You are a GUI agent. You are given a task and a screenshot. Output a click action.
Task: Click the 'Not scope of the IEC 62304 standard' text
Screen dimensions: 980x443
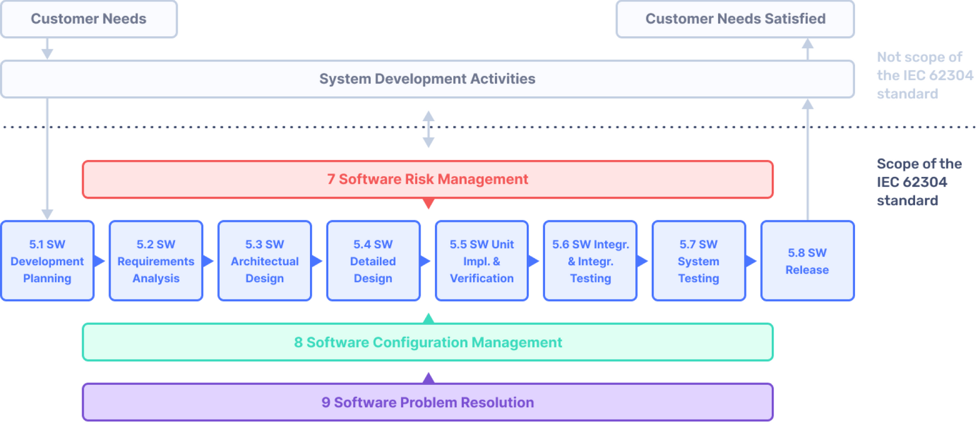(925, 76)
